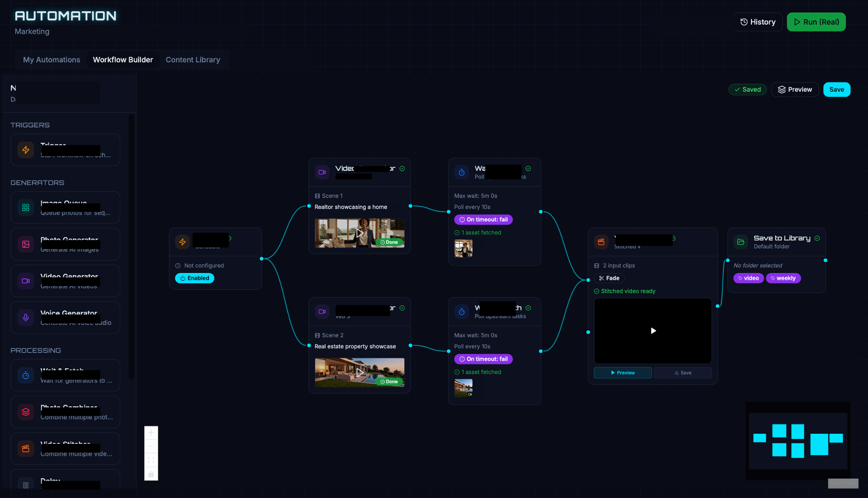Image resolution: width=868 pixels, height=498 pixels.
Task: Click upper 'On timeout: fail' badge
Action: [483, 220]
